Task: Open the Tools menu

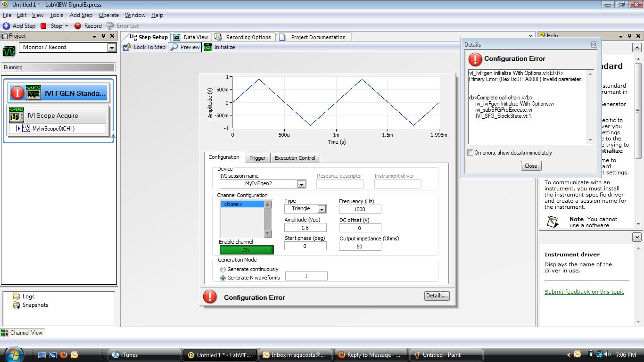Action: [56, 15]
